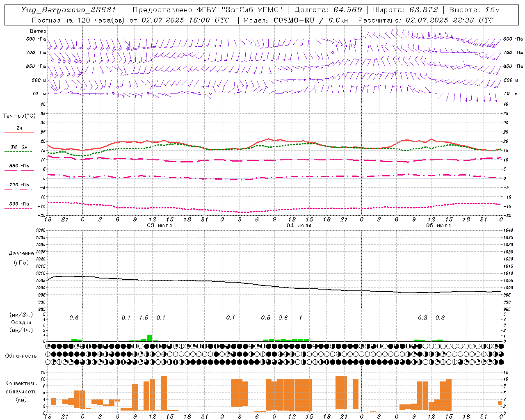
Task: Click the Облачность cloud cover label
Action: click(x=21, y=356)
